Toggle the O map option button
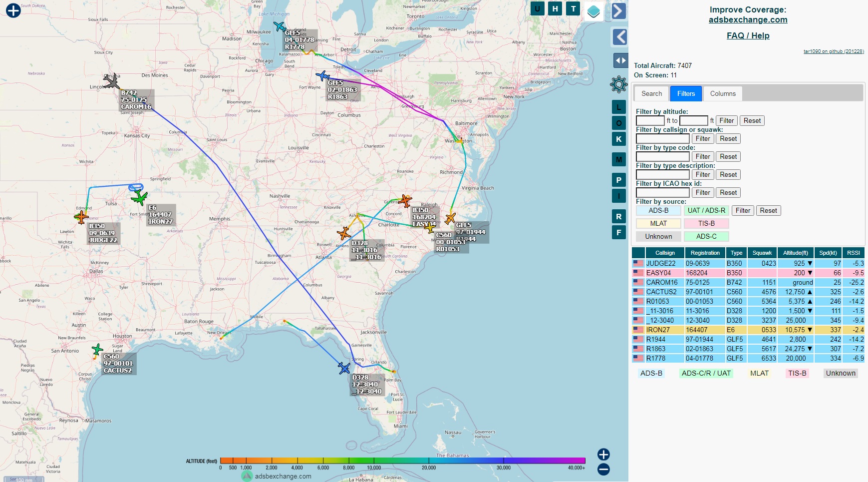The height and width of the screenshot is (482, 868). [x=619, y=123]
